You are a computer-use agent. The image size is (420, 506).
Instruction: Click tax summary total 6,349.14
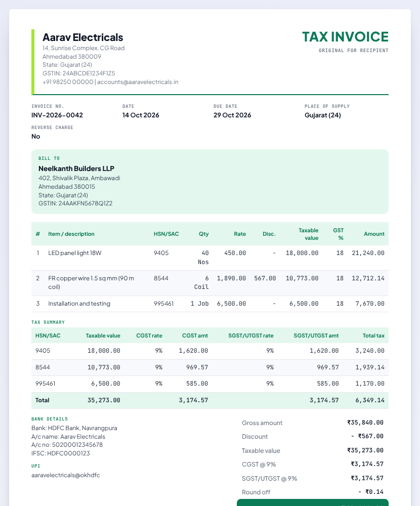click(x=370, y=400)
